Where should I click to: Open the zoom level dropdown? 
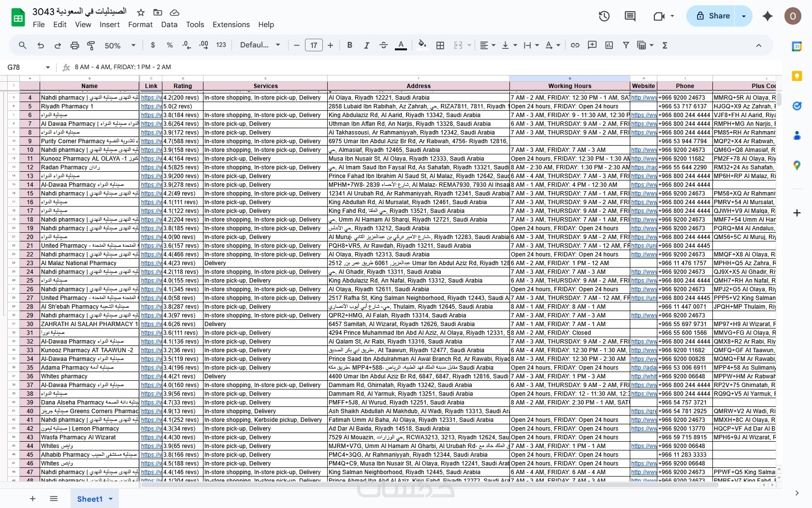[120, 45]
